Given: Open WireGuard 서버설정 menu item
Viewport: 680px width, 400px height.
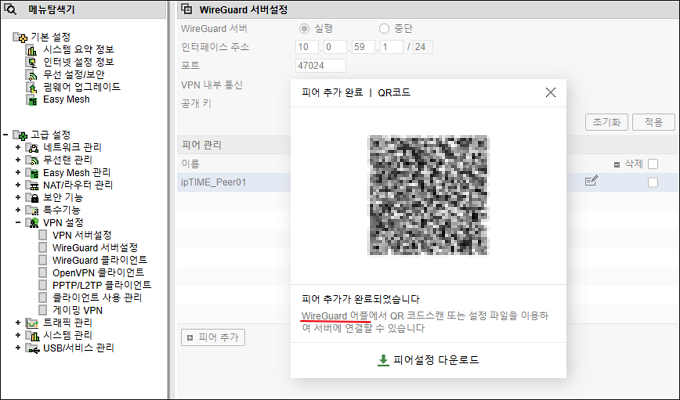Looking at the screenshot, I should (95, 248).
